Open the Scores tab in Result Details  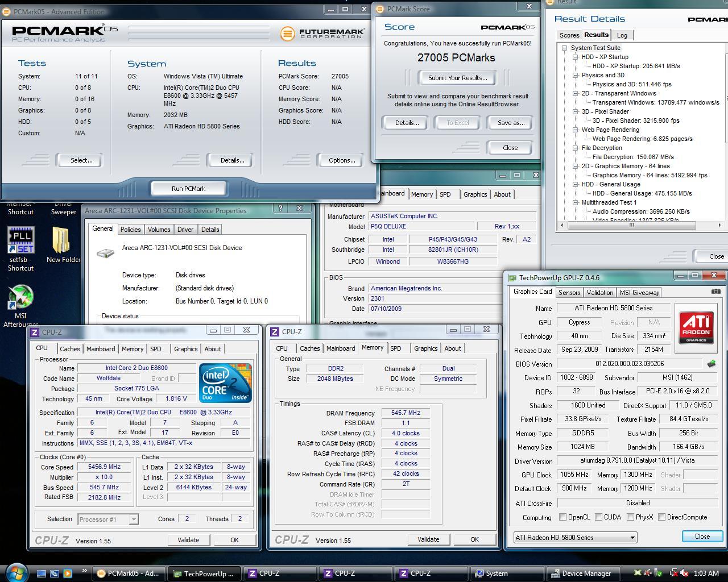(569, 35)
